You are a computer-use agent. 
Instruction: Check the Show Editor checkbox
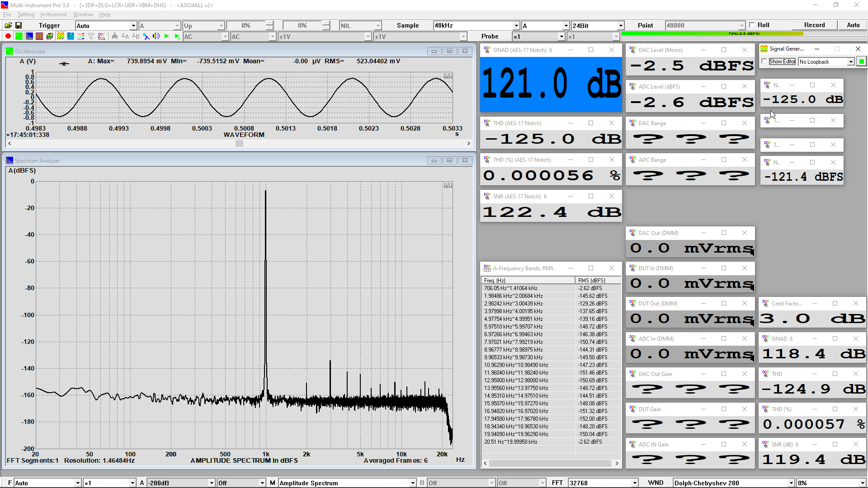coord(764,61)
